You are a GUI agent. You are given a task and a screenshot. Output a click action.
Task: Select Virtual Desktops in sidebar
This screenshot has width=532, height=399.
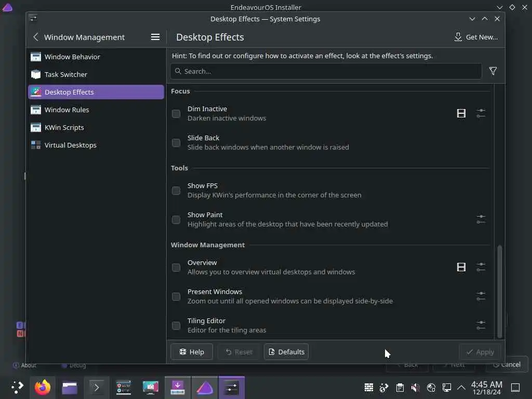96,145
